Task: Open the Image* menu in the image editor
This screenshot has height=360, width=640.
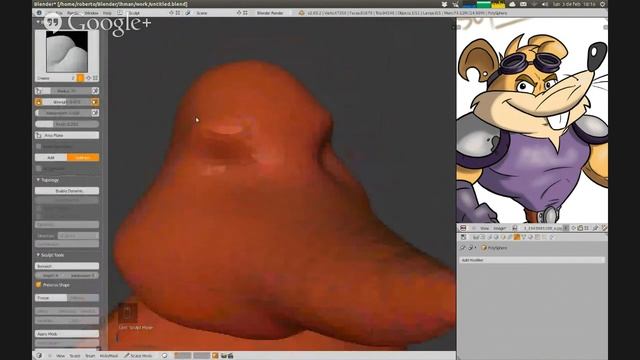Action: (500, 228)
